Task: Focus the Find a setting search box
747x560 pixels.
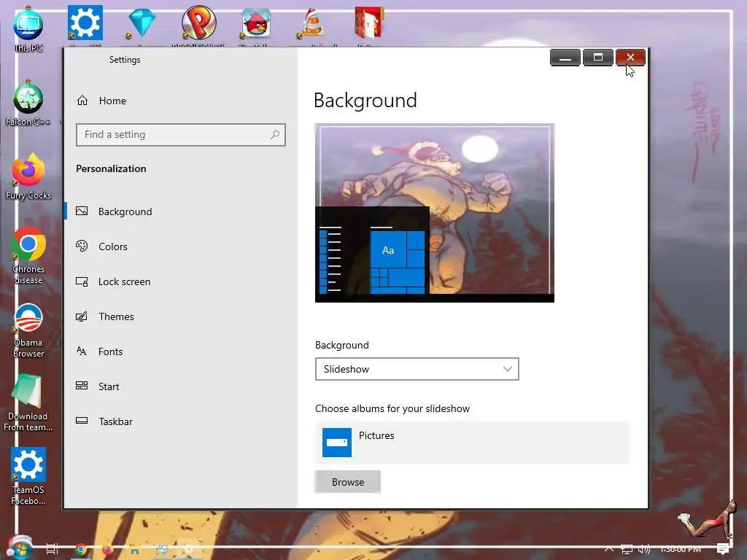Action: click(181, 135)
